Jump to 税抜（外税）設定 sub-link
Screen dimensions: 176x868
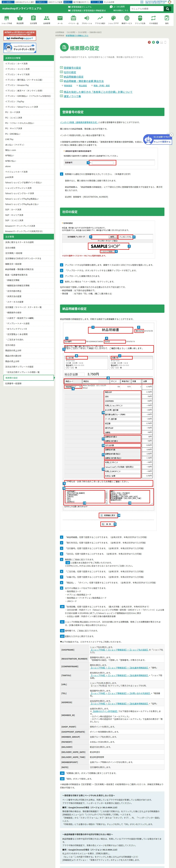[x=102, y=86]
